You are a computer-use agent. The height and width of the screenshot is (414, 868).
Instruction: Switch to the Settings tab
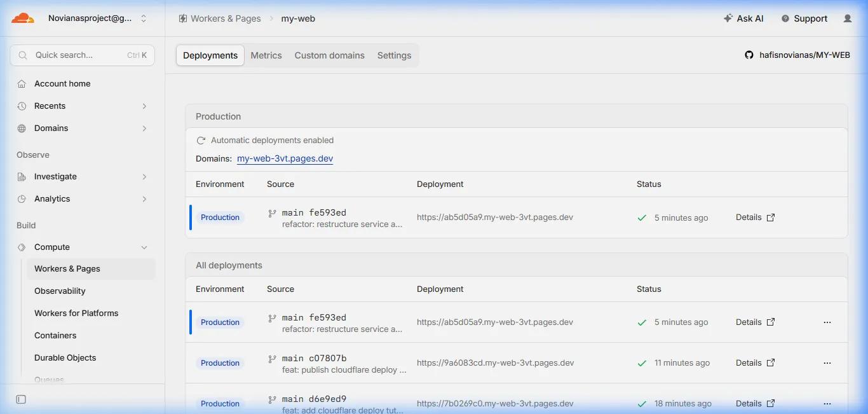pyautogui.click(x=395, y=55)
